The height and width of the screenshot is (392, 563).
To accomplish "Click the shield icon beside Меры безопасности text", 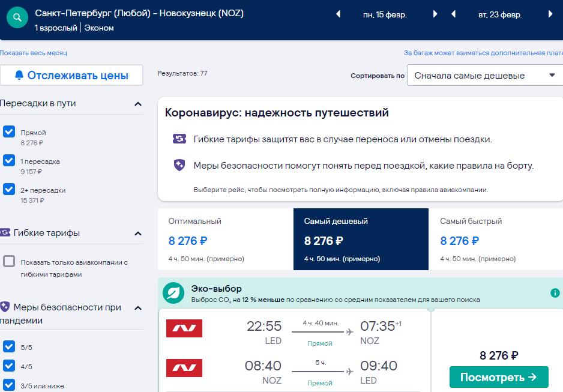I will point(179,165).
